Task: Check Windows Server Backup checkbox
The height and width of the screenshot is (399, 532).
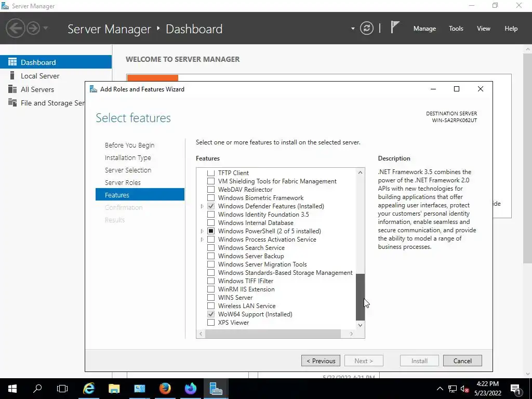Action: click(x=211, y=256)
